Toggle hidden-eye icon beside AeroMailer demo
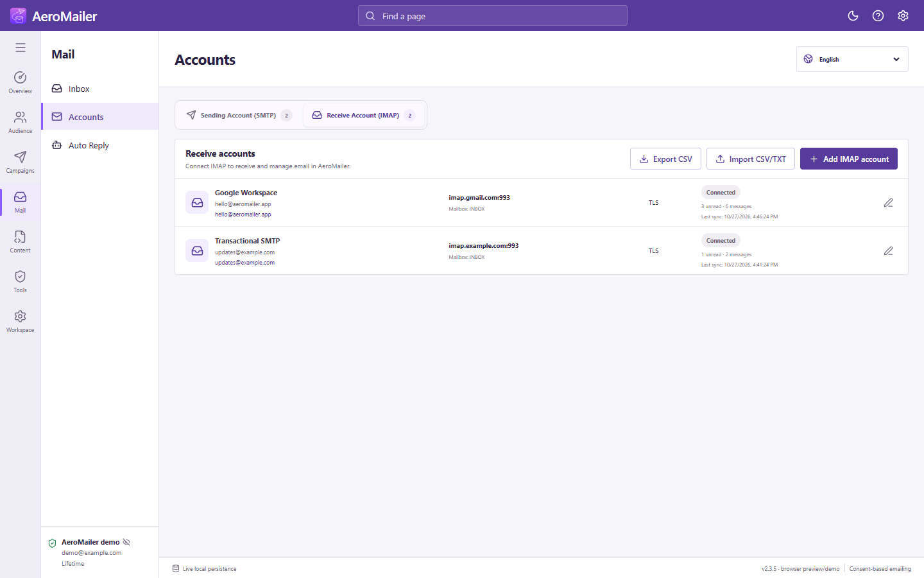Viewport: 924px width, 578px height. click(x=126, y=542)
